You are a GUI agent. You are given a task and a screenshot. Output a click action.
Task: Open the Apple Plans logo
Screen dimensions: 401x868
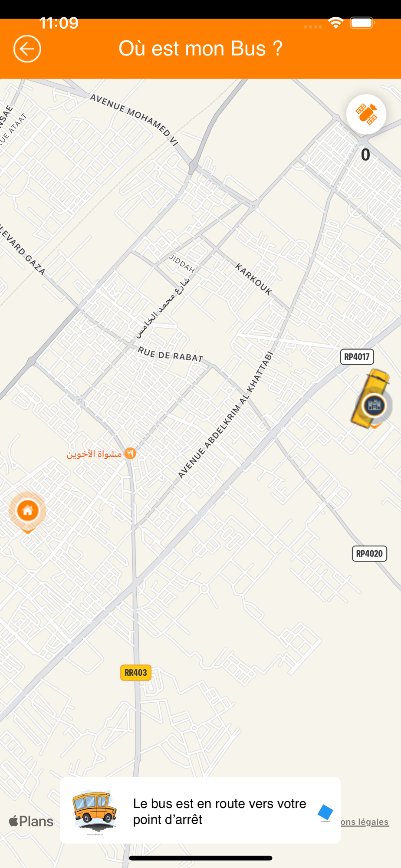(x=31, y=821)
